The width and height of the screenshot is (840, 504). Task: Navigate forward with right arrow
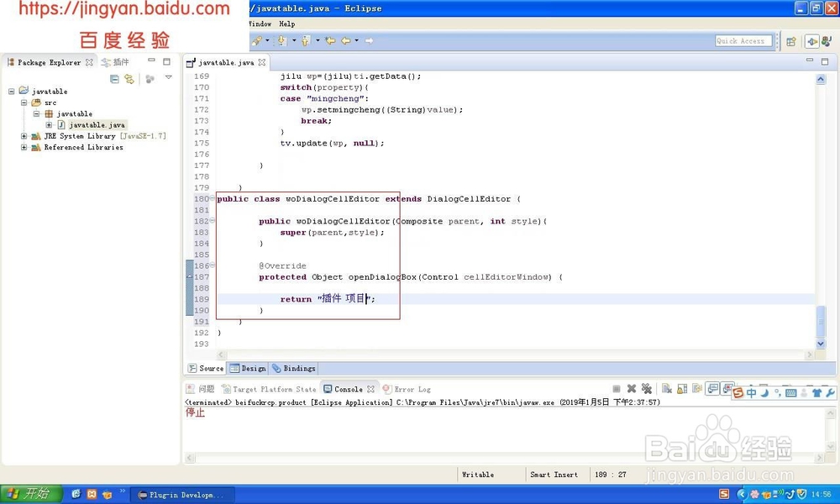point(369,40)
